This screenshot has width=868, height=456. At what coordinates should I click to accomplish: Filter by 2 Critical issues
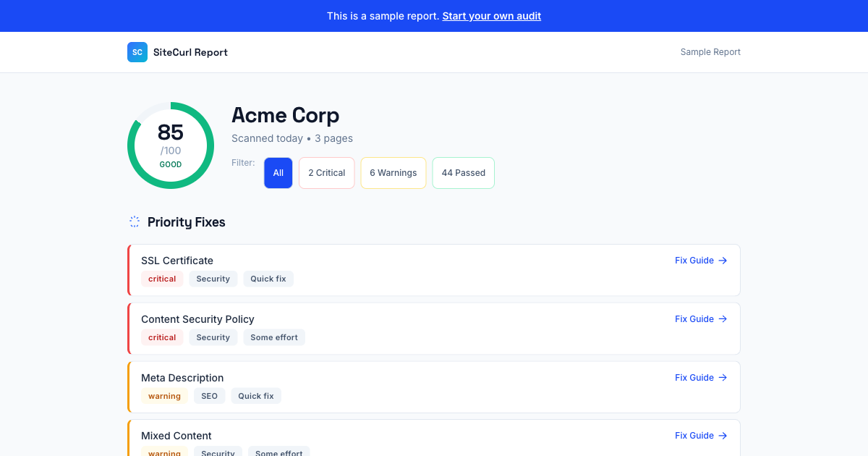327,173
